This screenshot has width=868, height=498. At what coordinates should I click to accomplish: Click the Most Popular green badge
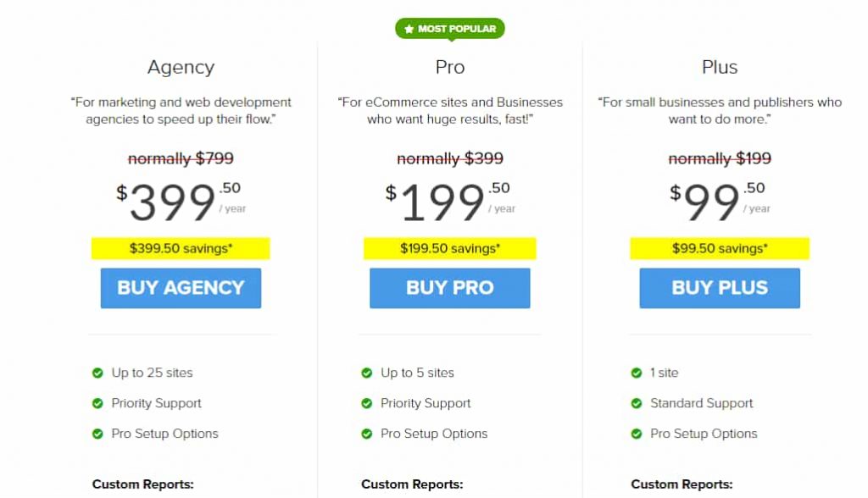click(450, 30)
